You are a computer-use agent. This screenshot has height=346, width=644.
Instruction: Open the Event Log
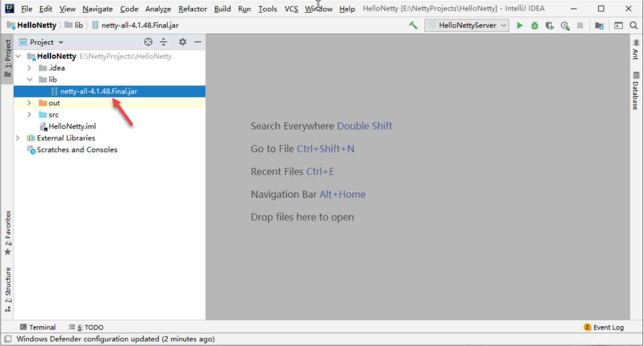[x=604, y=327]
